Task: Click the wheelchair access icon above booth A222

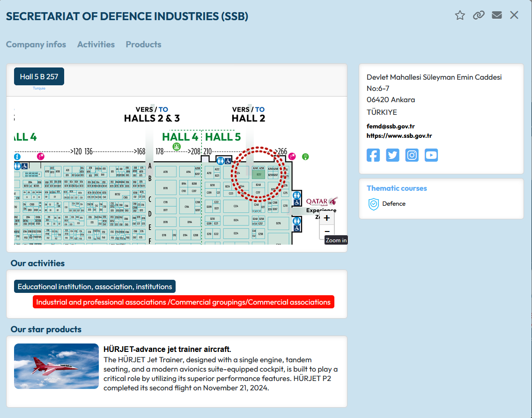Action: point(228,161)
